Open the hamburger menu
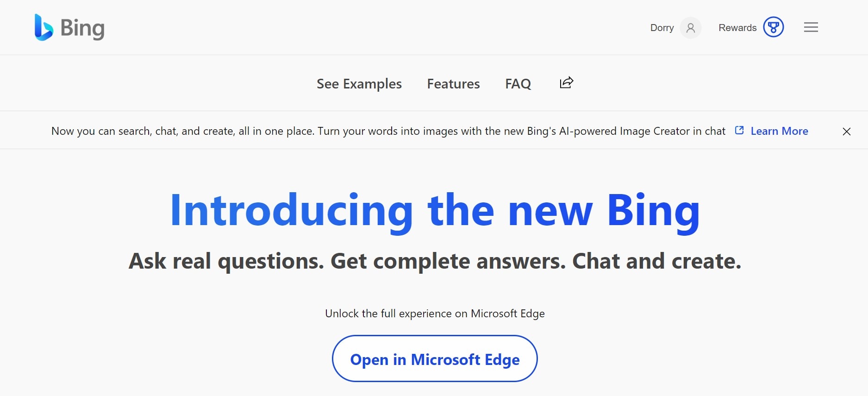Viewport: 868px width, 396px height. (811, 27)
